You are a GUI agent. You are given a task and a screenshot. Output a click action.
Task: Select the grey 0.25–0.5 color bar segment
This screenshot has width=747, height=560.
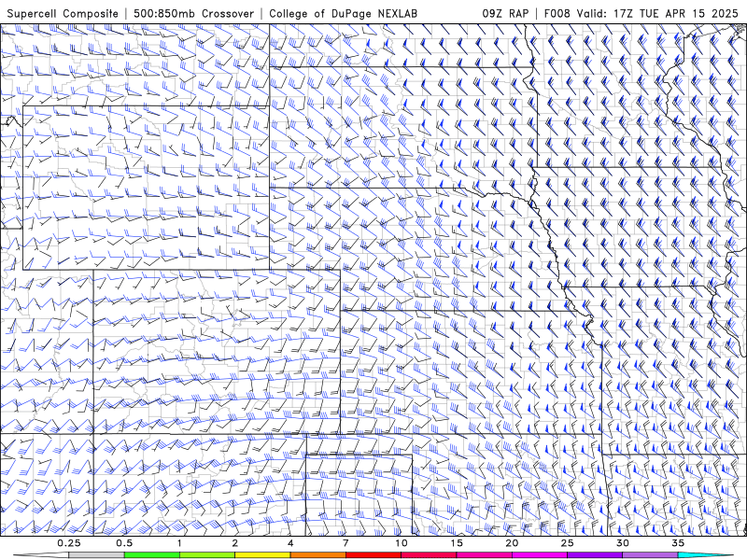(x=96, y=555)
